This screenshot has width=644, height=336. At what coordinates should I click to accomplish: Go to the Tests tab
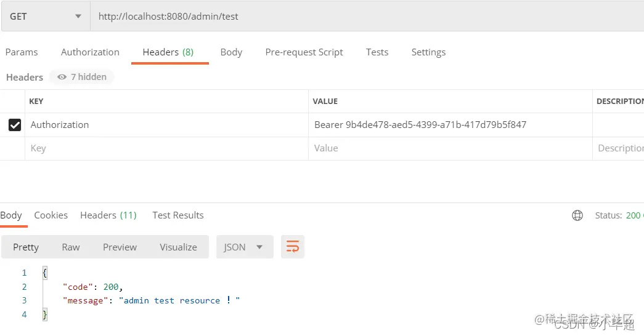[377, 52]
